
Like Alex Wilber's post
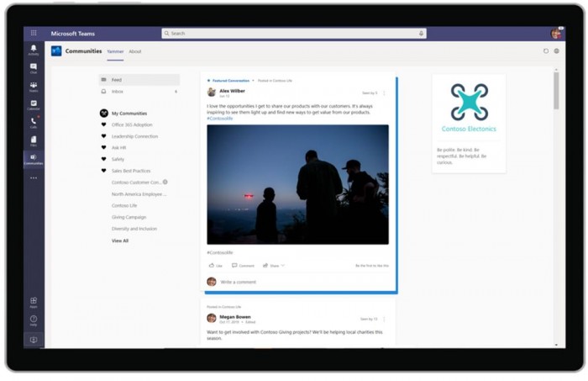click(216, 266)
